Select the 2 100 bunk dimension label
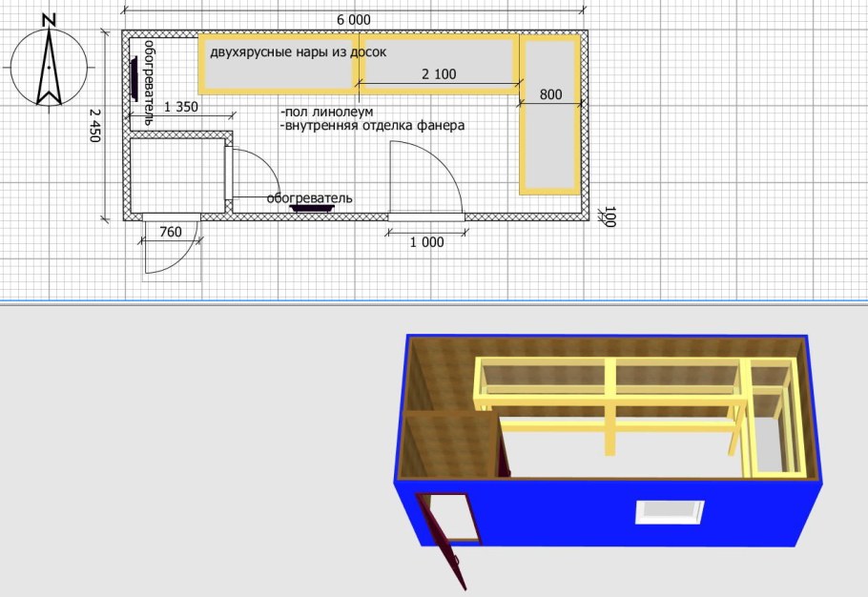Image resolution: width=868 pixels, height=597 pixels. [x=439, y=74]
